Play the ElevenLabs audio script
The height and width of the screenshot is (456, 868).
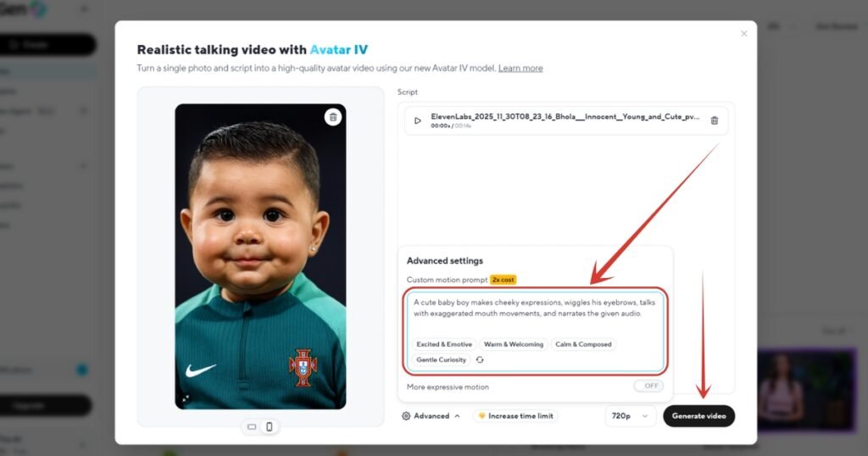[417, 120]
